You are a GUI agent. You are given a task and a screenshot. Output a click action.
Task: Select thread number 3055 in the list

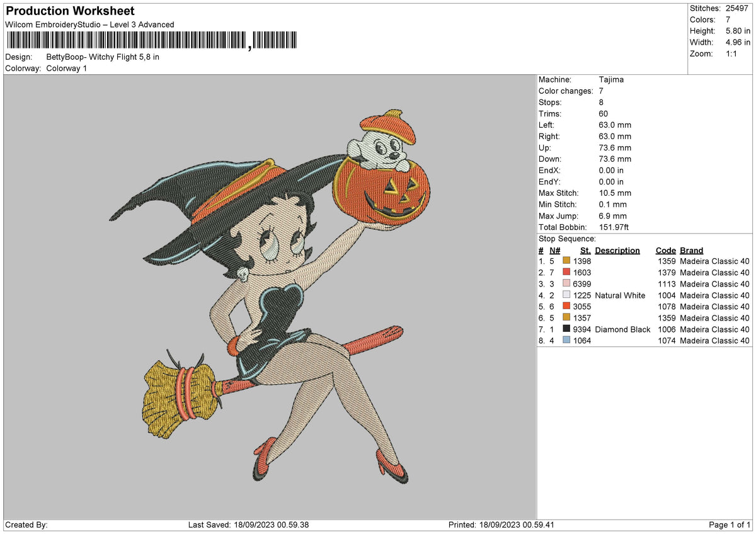(x=582, y=306)
